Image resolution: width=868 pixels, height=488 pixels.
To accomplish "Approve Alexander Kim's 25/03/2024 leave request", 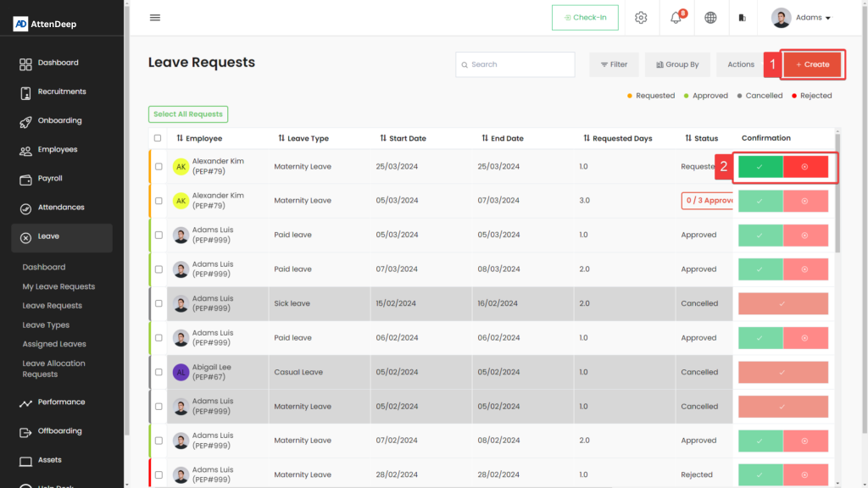I will [760, 167].
